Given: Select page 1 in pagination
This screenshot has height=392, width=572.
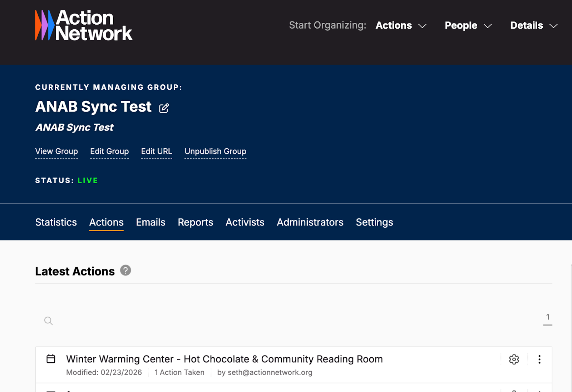Looking at the screenshot, I should tap(547, 318).
